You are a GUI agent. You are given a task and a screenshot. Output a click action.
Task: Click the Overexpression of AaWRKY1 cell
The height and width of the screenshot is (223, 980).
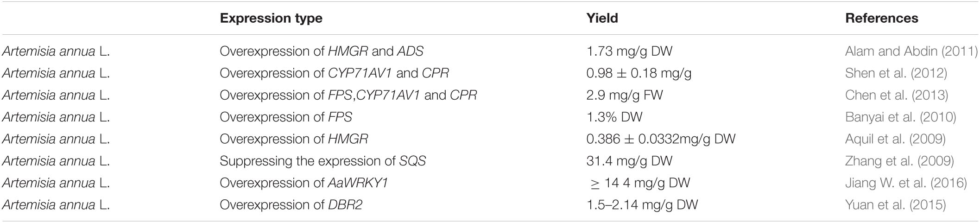(303, 183)
